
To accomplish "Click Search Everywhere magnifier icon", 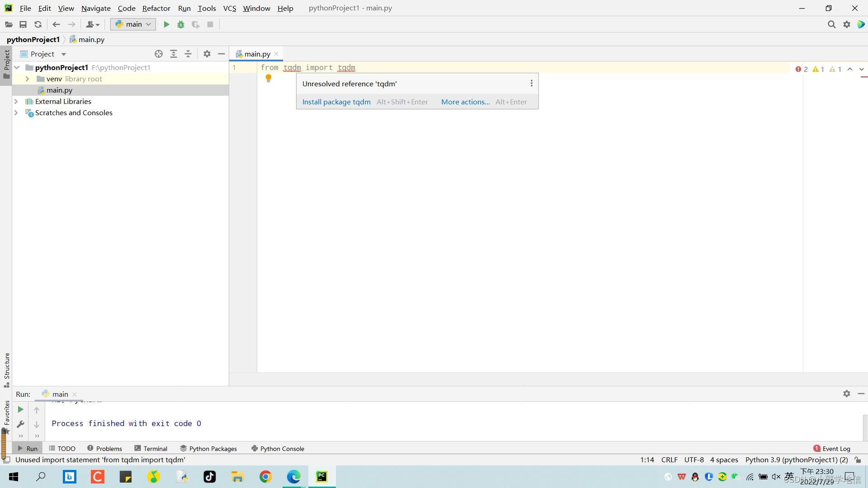I will 831,24.
